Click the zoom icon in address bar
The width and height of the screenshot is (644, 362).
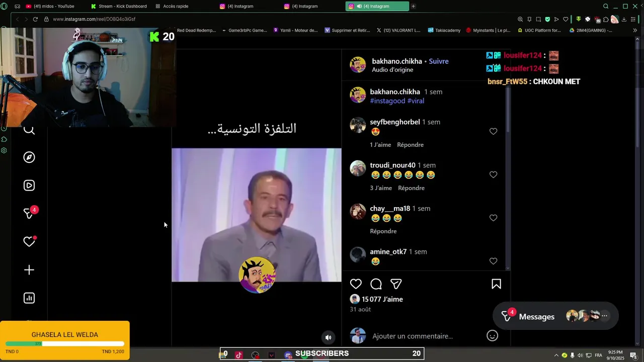click(520, 19)
